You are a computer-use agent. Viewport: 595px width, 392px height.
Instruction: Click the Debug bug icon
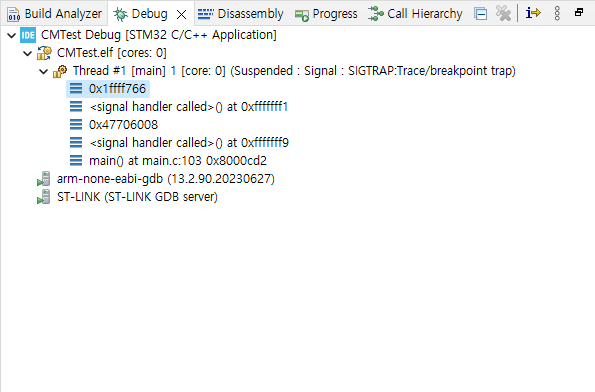click(x=121, y=14)
